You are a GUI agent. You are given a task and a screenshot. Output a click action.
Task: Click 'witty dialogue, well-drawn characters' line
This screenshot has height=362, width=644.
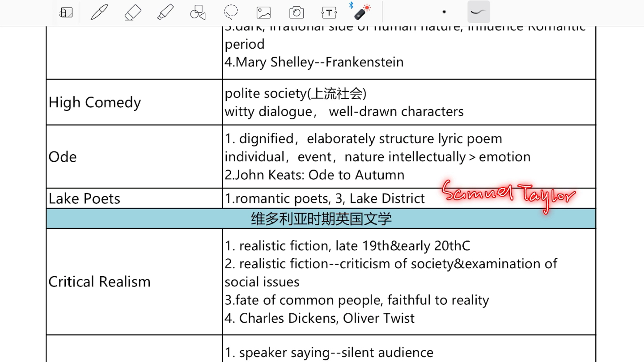coord(344,111)
